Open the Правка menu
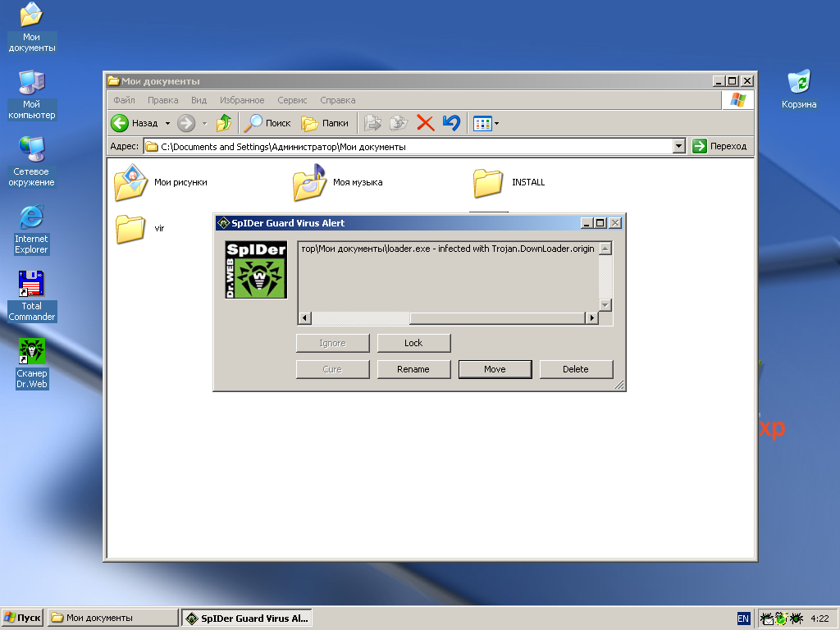The image size is (840, 630). (163, 100)
